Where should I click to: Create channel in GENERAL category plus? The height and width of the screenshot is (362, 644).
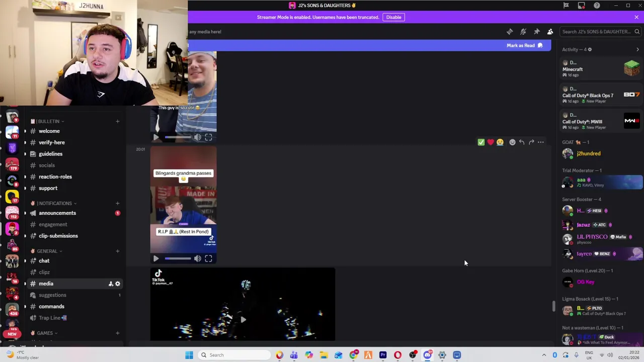point(117,251)
